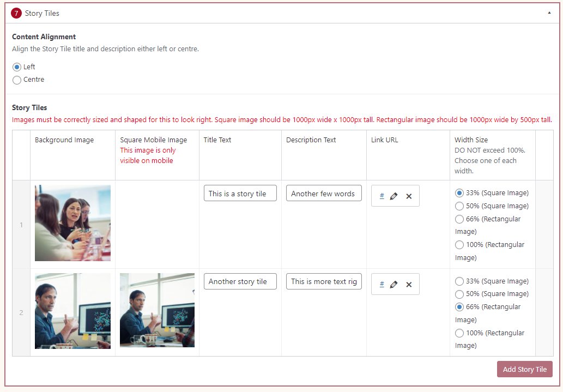Choose 100% (Rectangular Image) for row 2
The width and height of the screenshot is (563, 392).
point(459,333)
